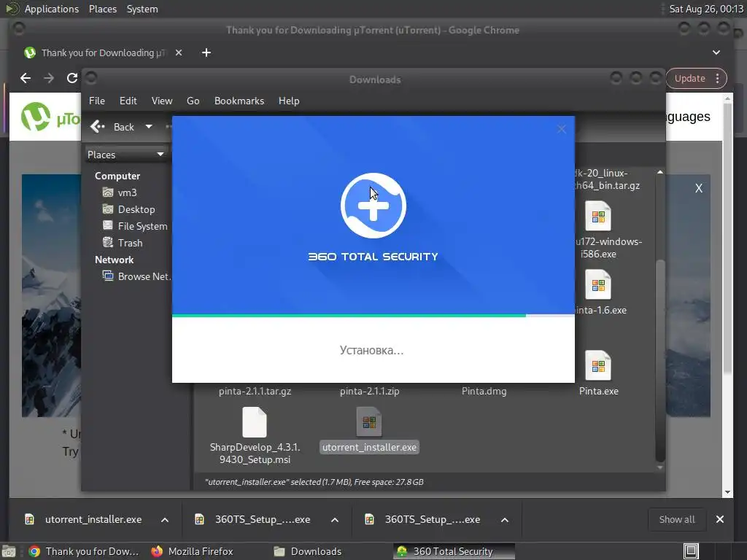Select the SharpDevelop_4.3.1.9430_Setup.msi file icon
The height and width of the screenshot is (560, 747).
click(x=255, y=422)
